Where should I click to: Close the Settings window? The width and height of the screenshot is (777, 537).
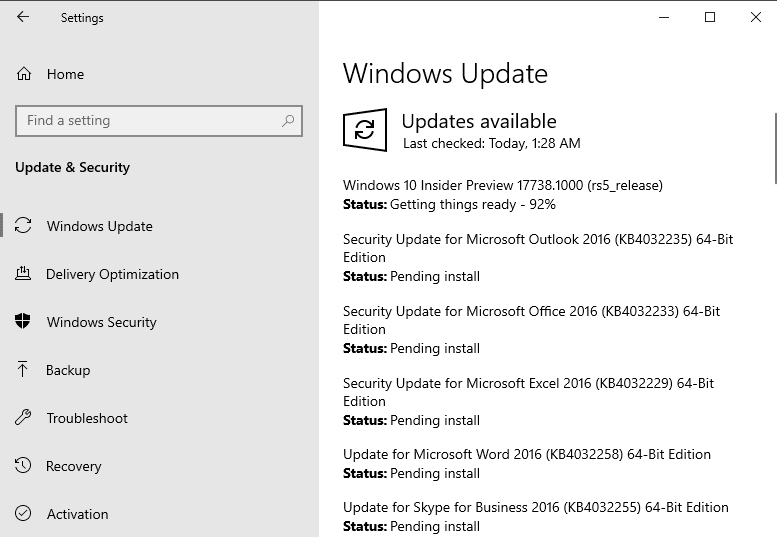coord(755,17)
